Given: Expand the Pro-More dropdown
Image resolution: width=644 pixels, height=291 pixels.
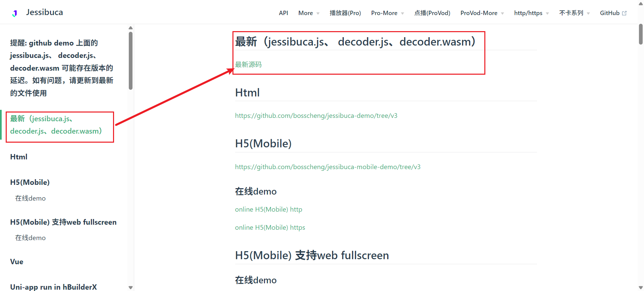Looking at the screenshot, I should pyautogui.click(x=387, y=13).
